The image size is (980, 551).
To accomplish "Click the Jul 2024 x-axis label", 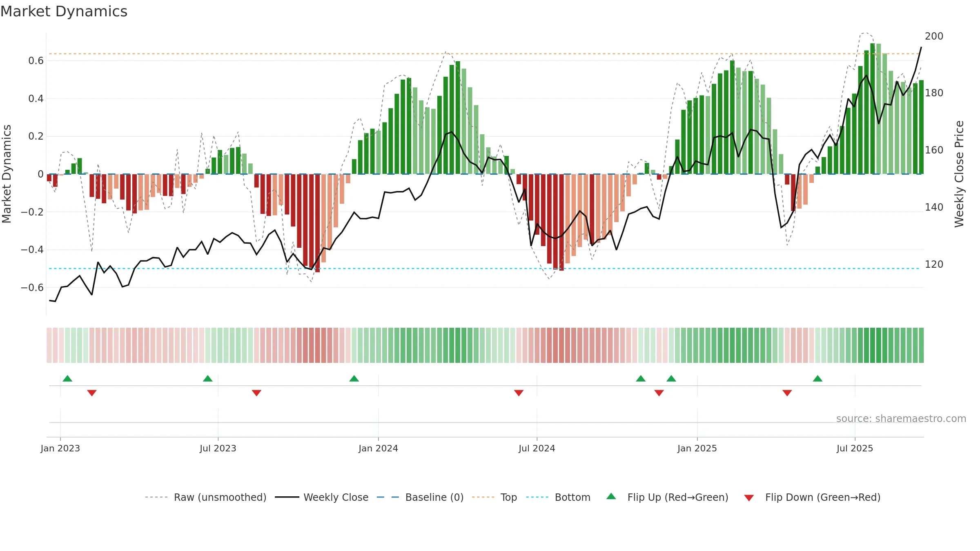I will coord(537,448).
